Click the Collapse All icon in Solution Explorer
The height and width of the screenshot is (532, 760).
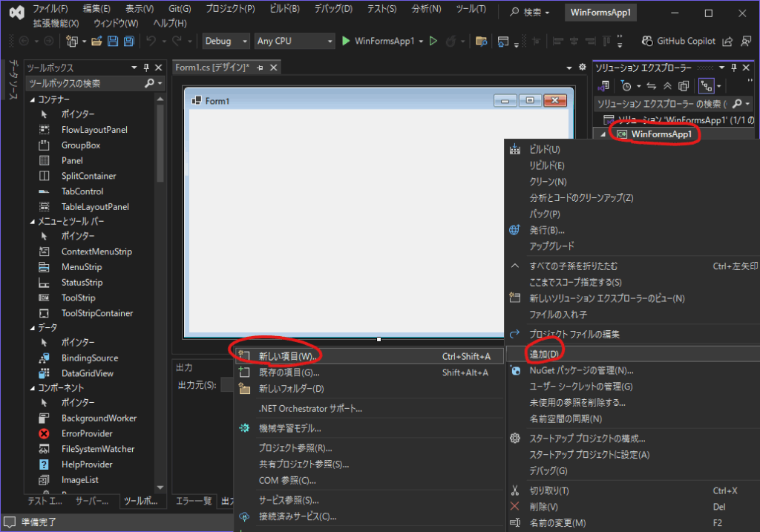[x=668, y=86]
